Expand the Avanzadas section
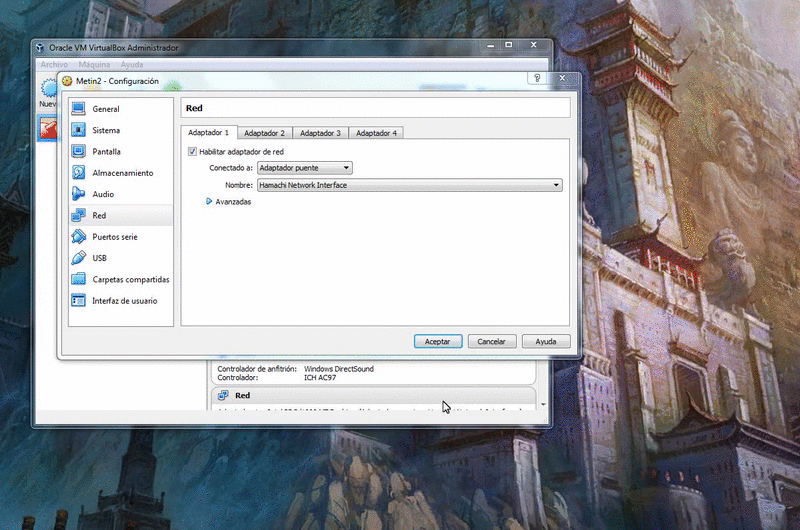800x530 pixels. 209,201
